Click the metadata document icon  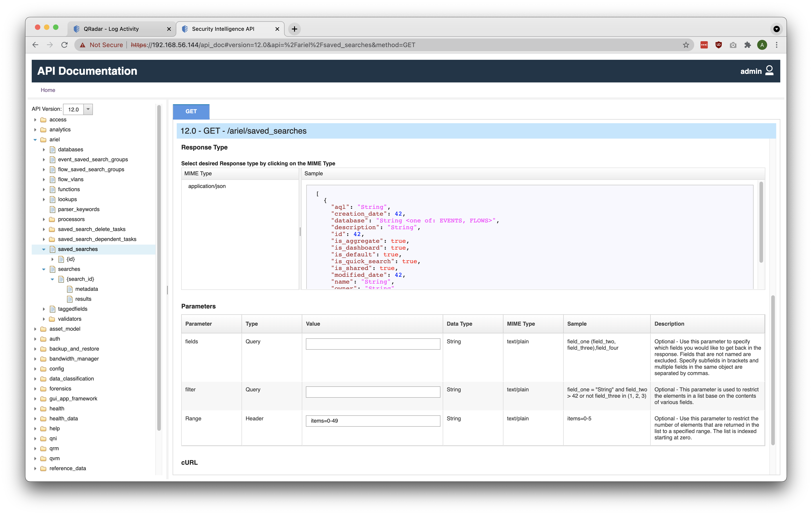[x=70, y=289]
